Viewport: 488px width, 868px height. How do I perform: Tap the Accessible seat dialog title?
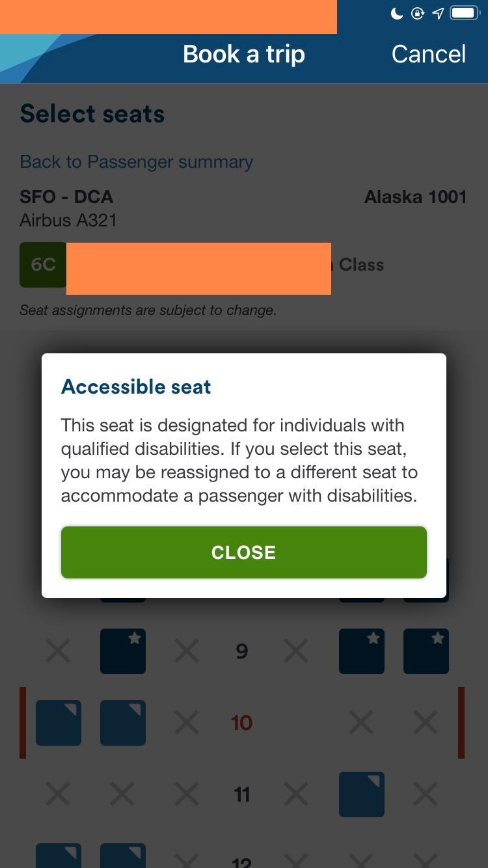[136, 387]
